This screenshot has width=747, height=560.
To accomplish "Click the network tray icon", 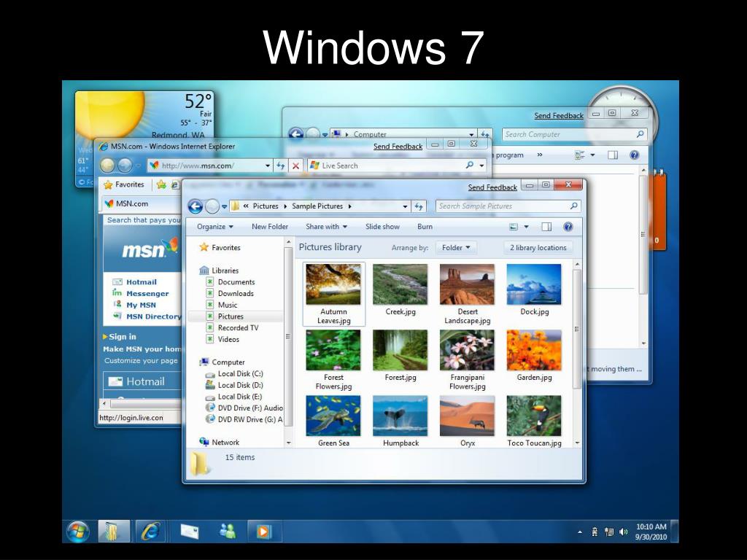I will tap(609, 532).
